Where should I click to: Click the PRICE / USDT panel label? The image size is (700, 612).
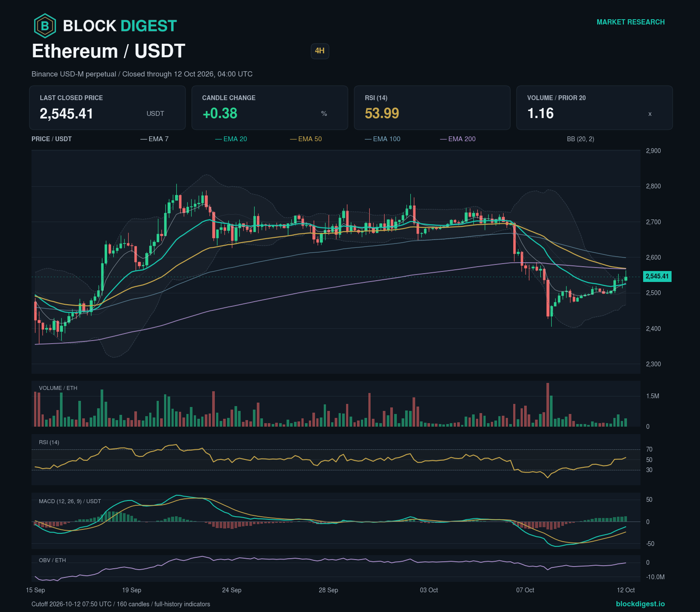pos(52,139)
